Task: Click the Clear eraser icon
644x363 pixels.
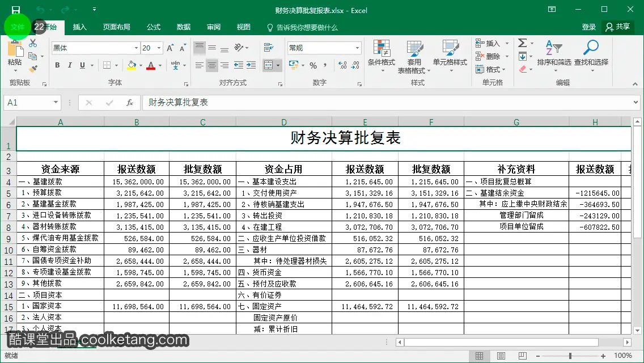Action: click(x=523, y=69)
